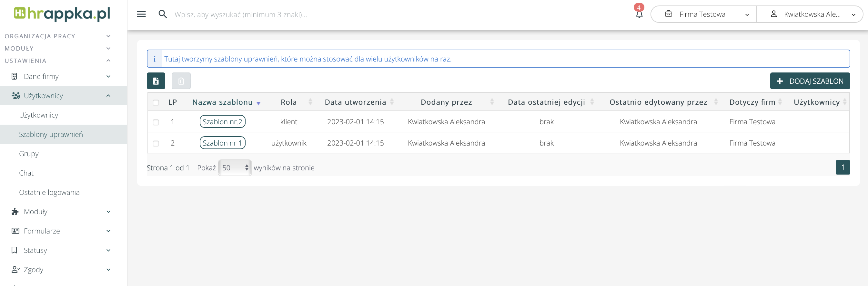This screenshot has width=868, height=286.
Task: Open the results per page selector
Action: (235, 167)
